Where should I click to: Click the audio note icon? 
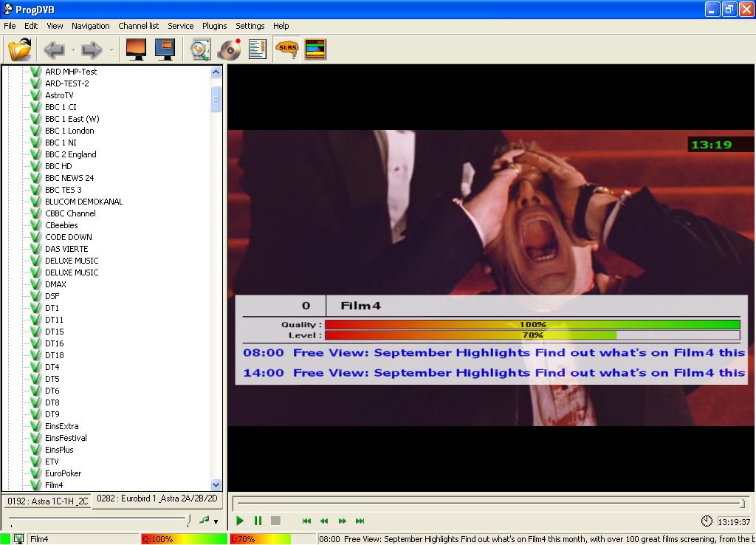click(205, 520)
